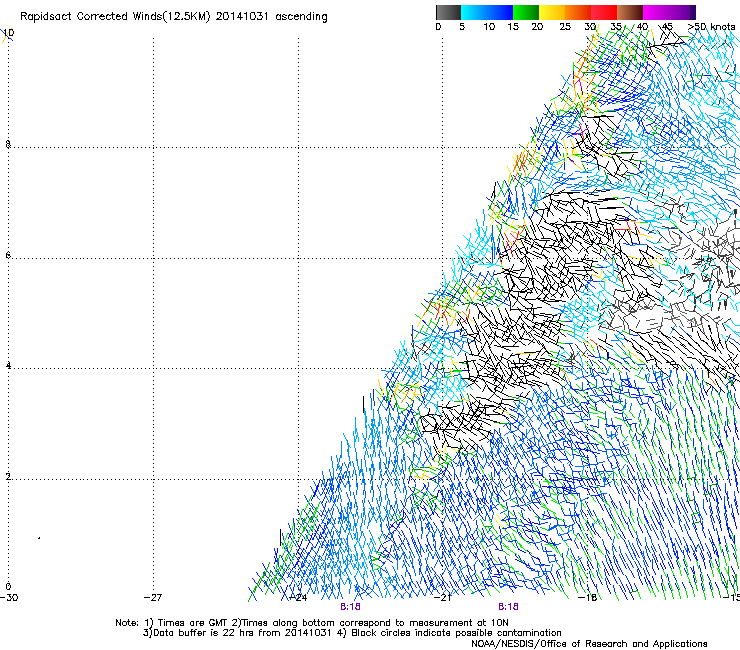
Task: Click the latitude axis label '4'
Action: click(x=8, y=365)
